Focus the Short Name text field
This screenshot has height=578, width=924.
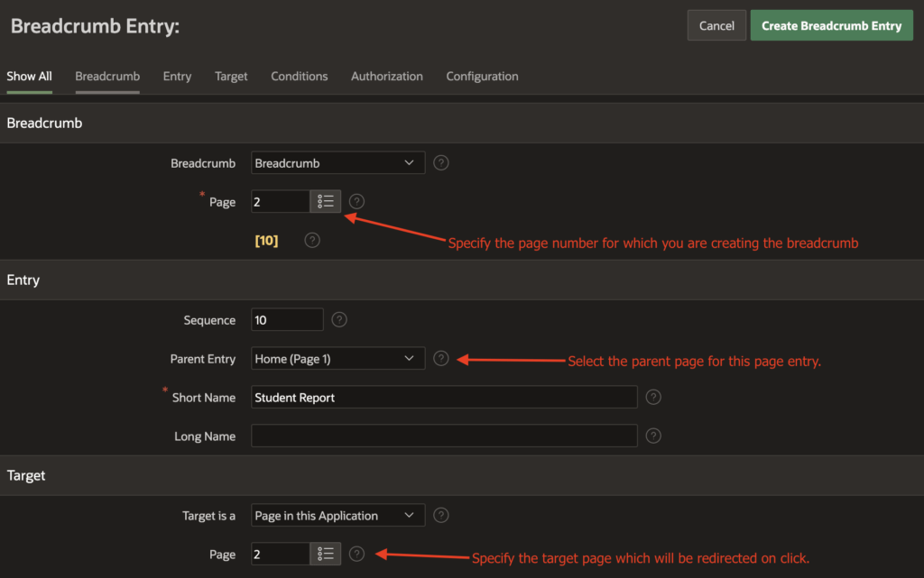[x=444, y=398]
